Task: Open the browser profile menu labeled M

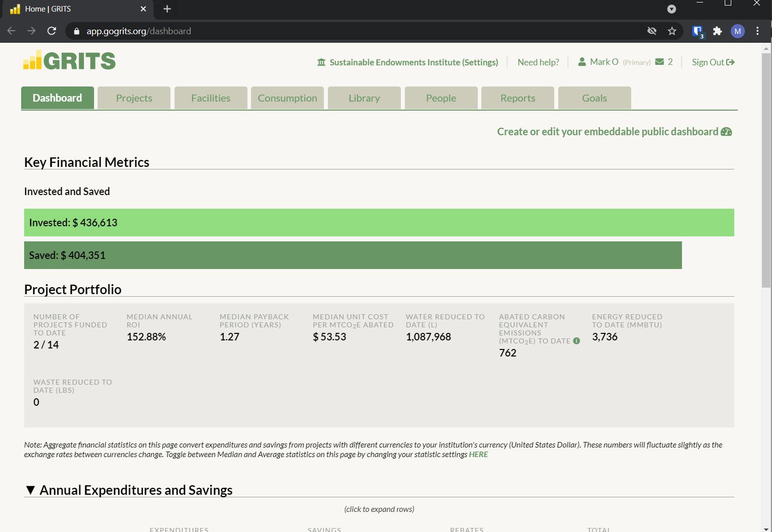Action: 737,31
